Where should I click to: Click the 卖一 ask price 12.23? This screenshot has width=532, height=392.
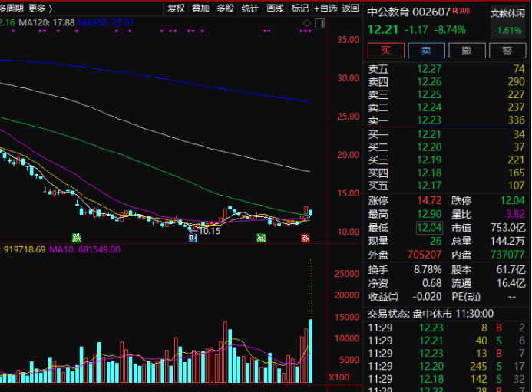[428, 120]
